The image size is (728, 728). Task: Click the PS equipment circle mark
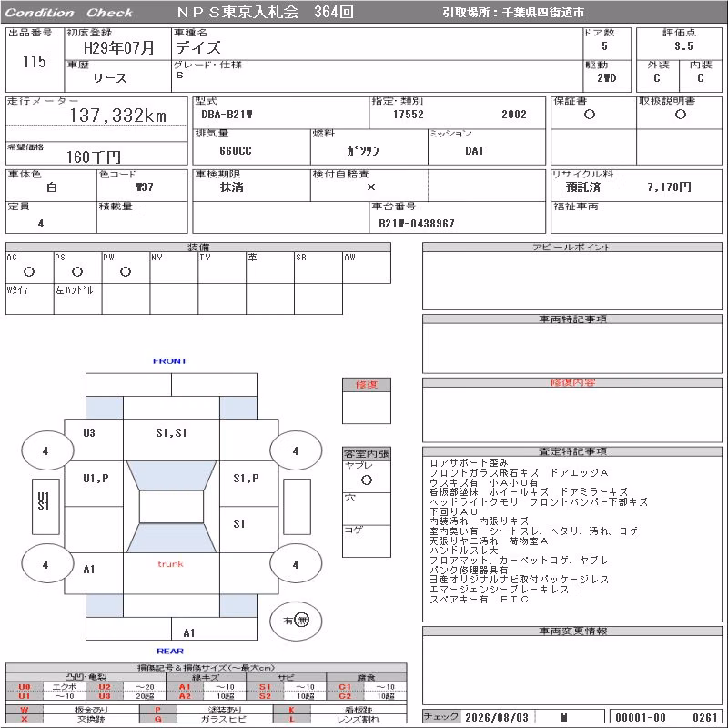coord(77,271)
